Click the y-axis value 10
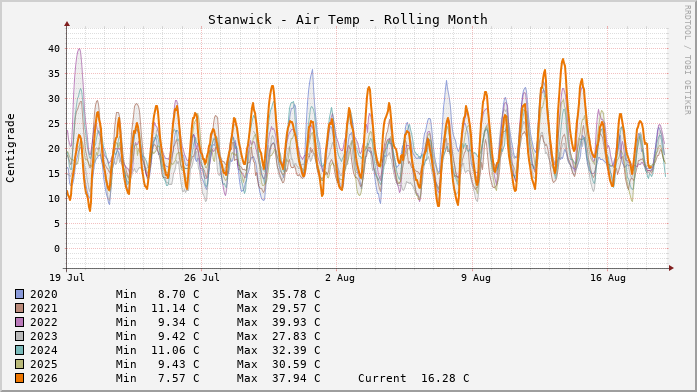Image resolution: width=697 pixels, height=392 pixels. pyautogui.click(x=54, y=199)
